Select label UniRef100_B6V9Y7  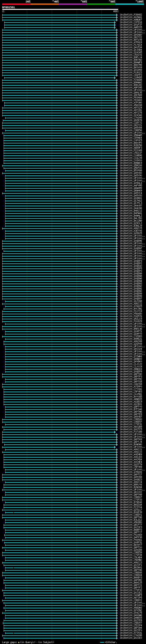coord(131,545)
